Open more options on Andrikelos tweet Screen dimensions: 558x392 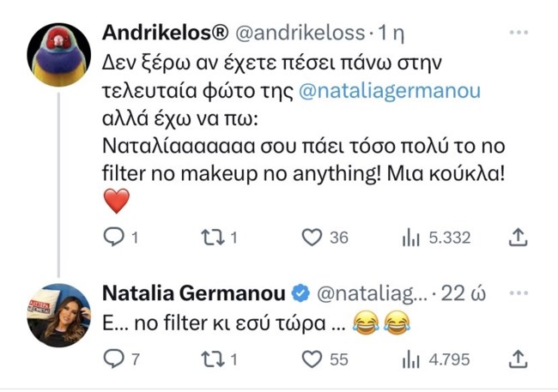pyautogui.click(x=519, y=33)
